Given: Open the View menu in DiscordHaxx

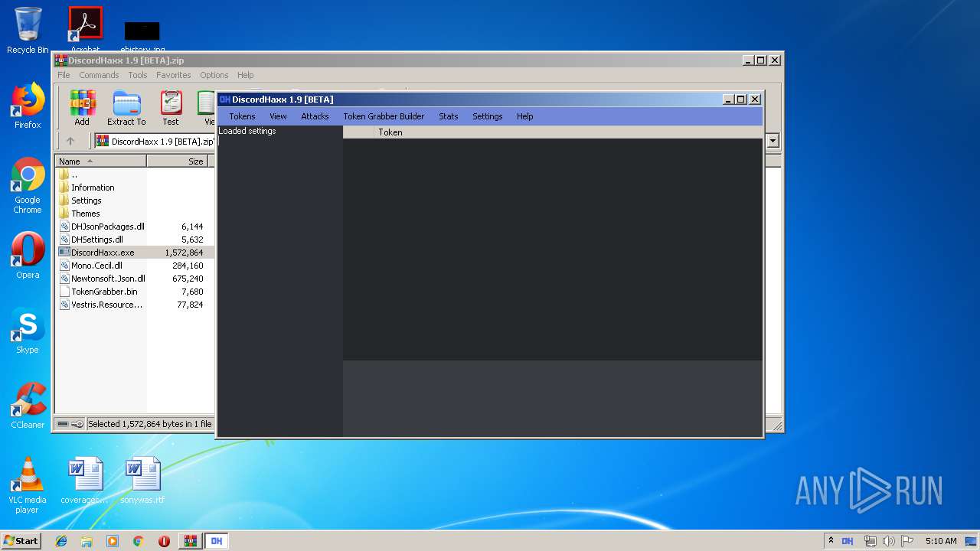Looking at the screenshot, I should [278, 116].
